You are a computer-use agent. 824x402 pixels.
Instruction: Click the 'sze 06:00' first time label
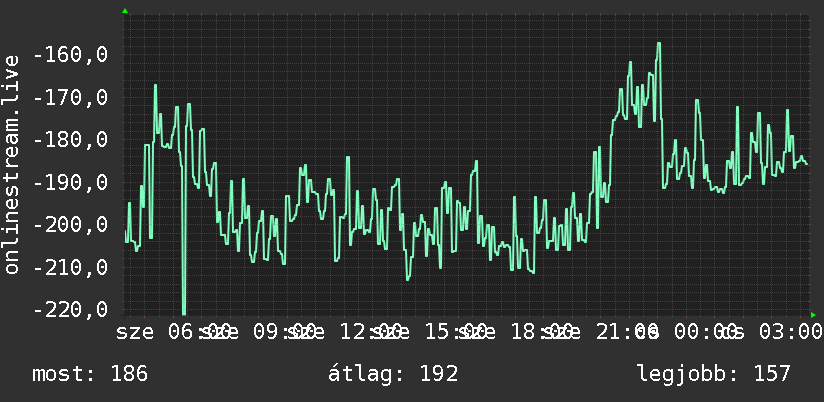(173, 332)
